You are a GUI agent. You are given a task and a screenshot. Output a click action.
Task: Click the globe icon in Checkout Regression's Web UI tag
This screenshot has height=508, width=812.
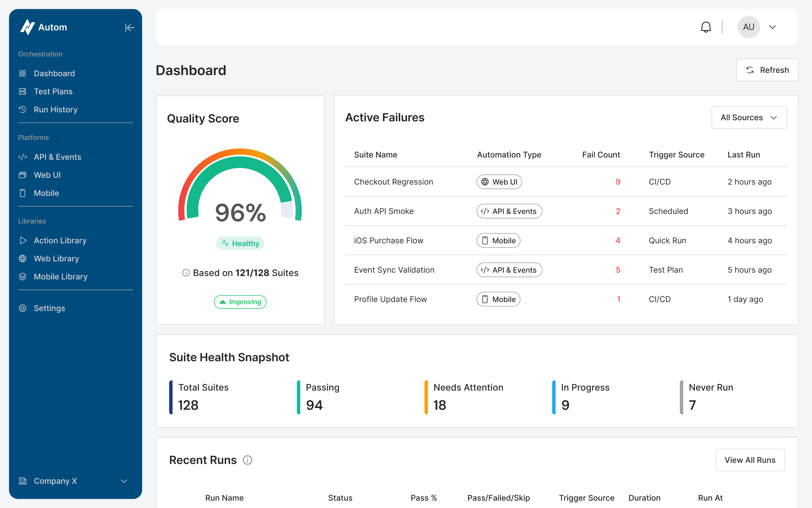485,182
